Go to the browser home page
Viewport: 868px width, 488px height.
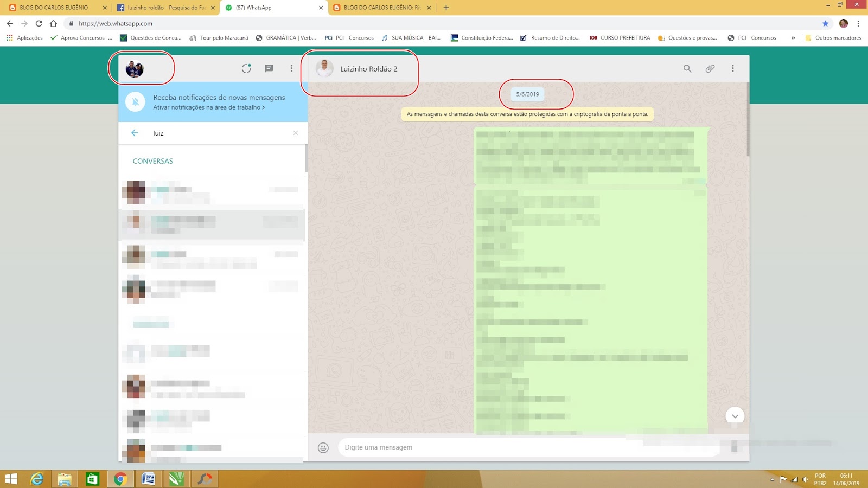pyautogui.click(x=53, y=23)
